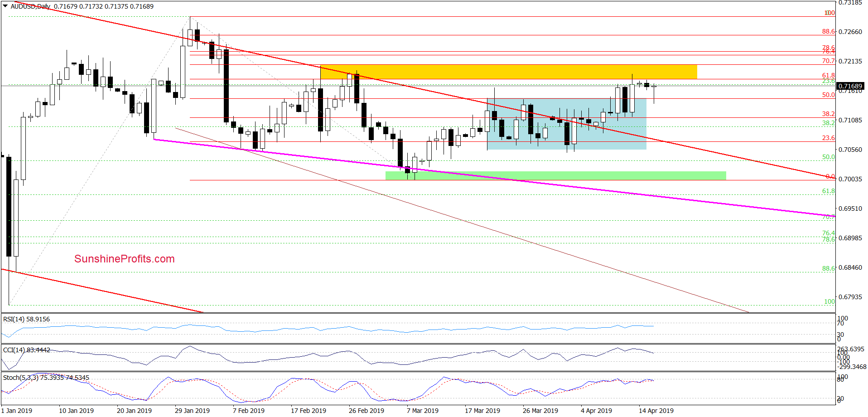Click the 0.68985 price axis label
Viewport: 868px width, 417px height.
(850, 238)
